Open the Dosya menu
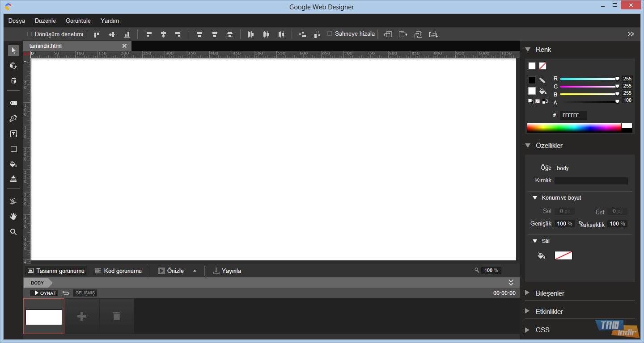 tap(17, 21)
